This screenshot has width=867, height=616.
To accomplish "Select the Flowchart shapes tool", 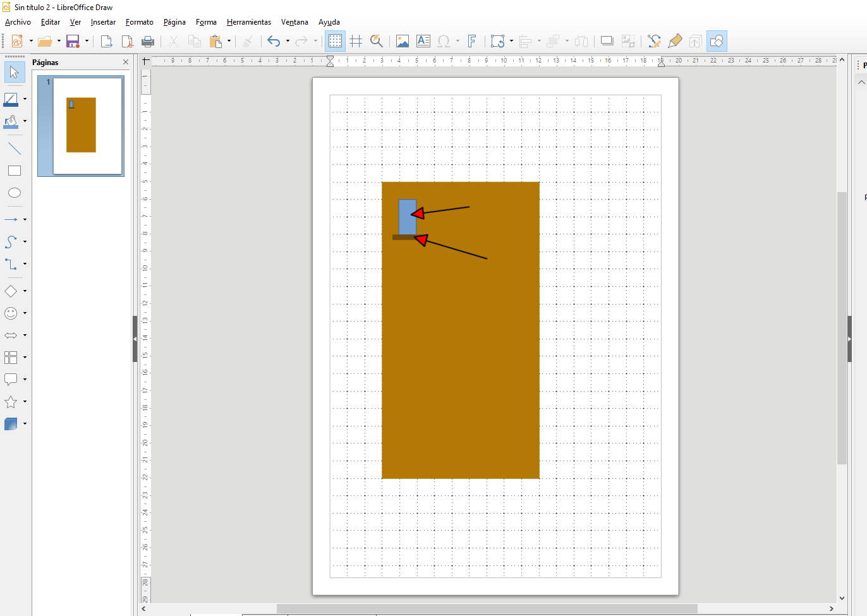I will [x=11, y=358].
